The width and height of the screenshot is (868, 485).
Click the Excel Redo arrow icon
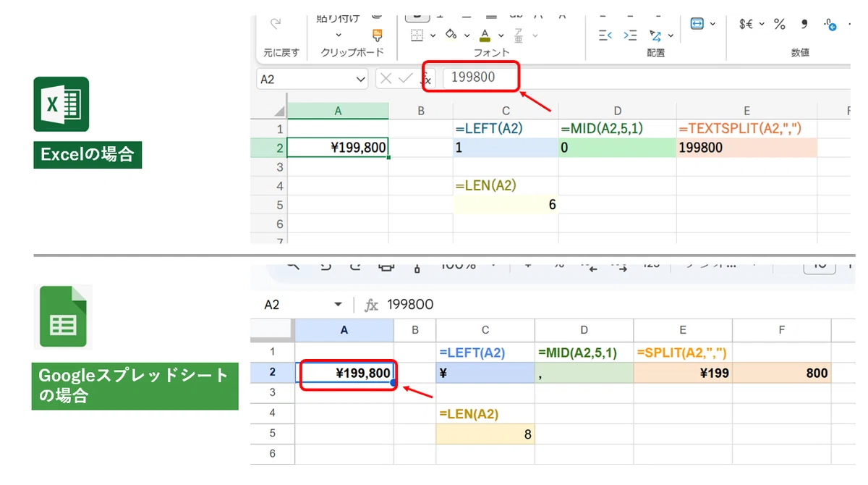click(275, 24)
